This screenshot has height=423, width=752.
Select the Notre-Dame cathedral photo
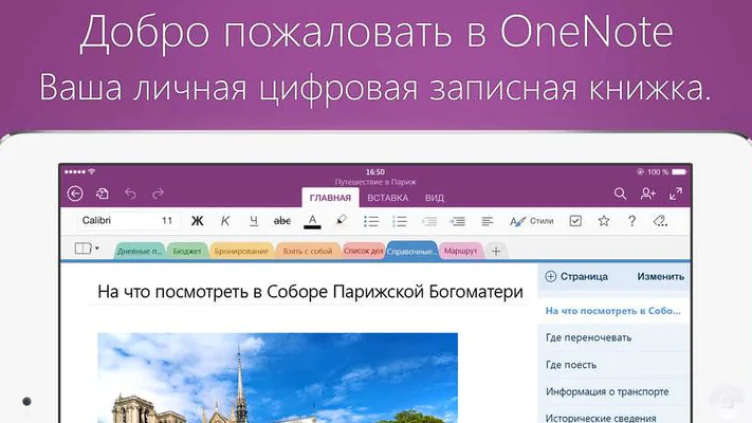(278, 378)
